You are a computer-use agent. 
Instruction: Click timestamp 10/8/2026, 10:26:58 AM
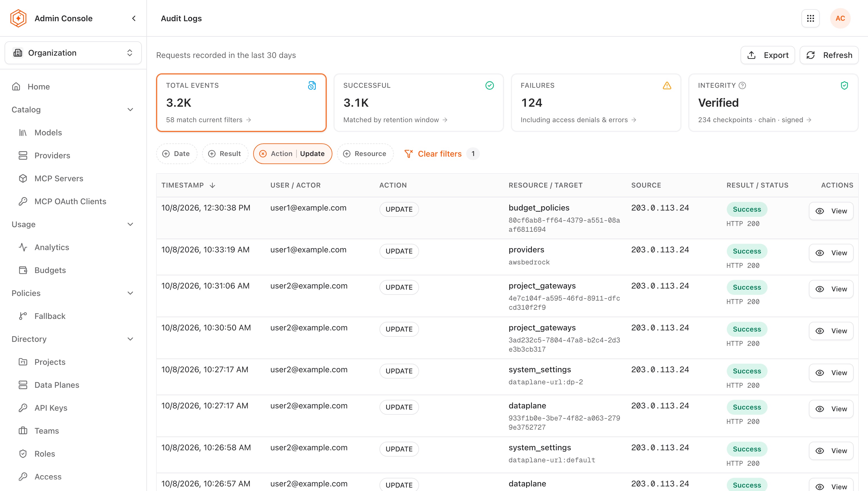206,447
